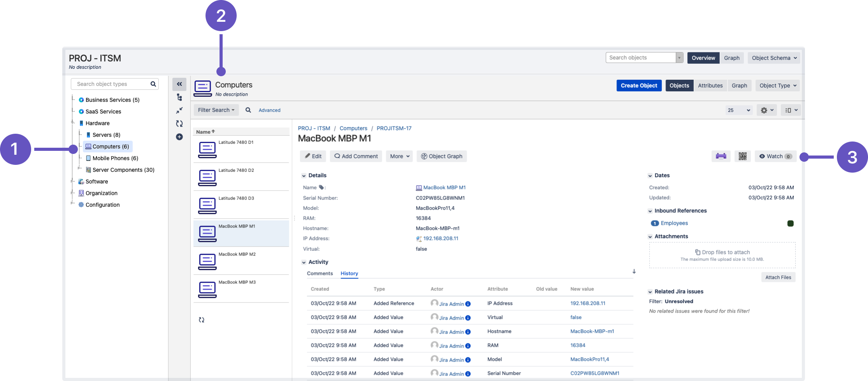
Task: Click the settings gear dropdown
Action: click(767, 110)
